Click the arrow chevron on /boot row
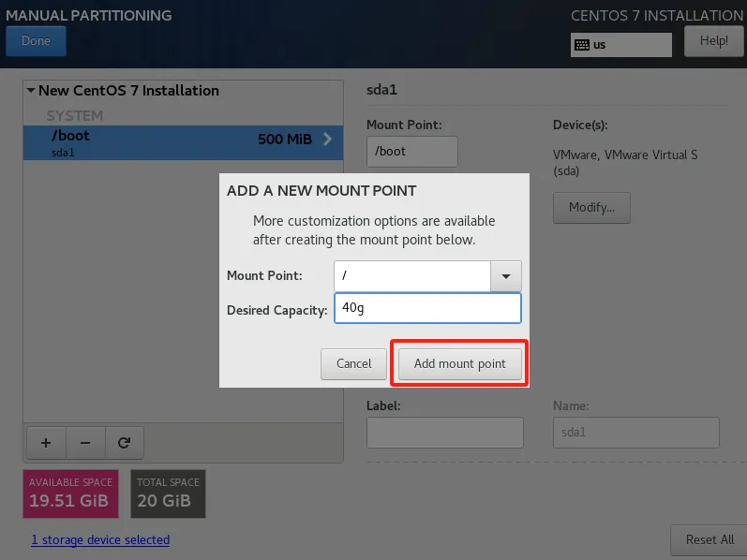747x560 pixels. (327, 140)
